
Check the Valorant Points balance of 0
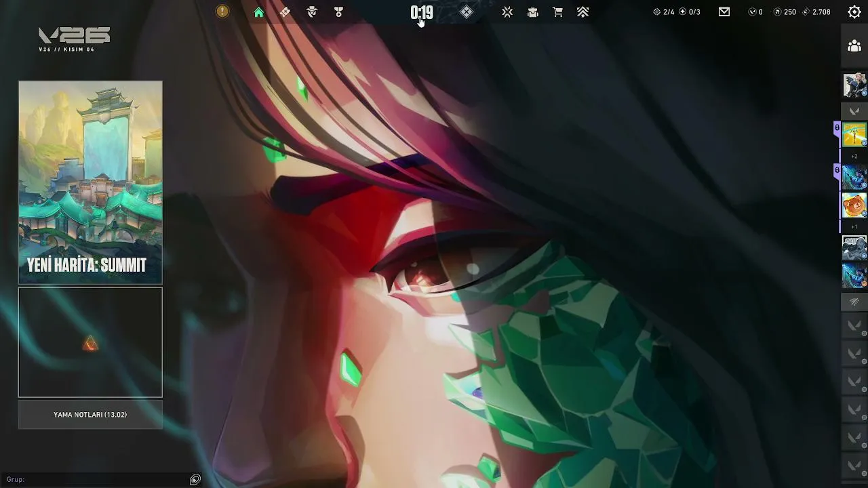pos(755,12)
